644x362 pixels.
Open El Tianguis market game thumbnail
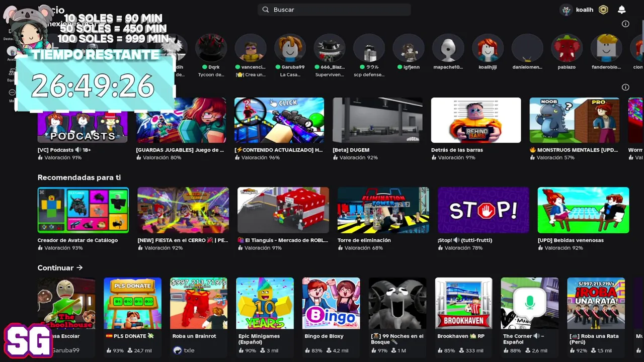click(x=283, y=210)
